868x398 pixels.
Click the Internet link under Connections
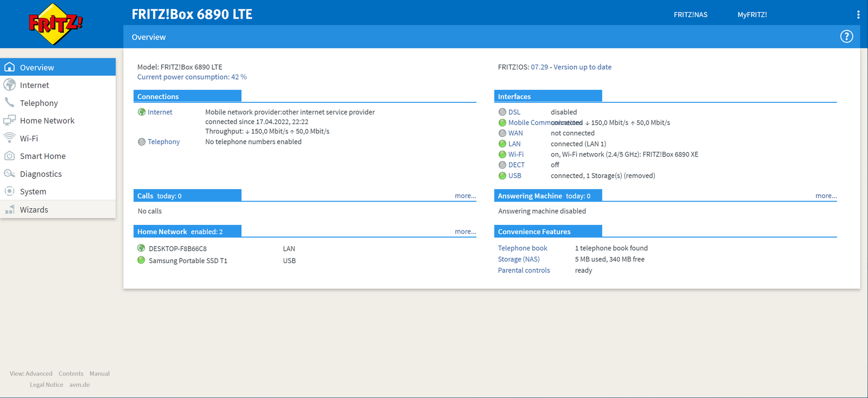coord(160,112)
